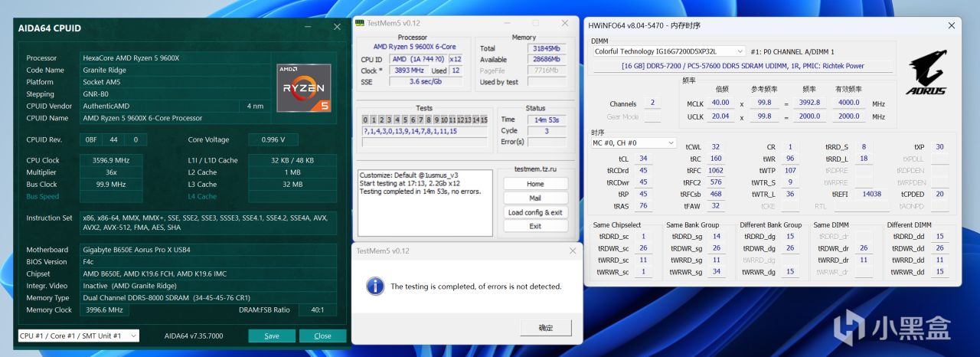Click the Core Voltage value 0.996 V

click(x=273, y=139)
